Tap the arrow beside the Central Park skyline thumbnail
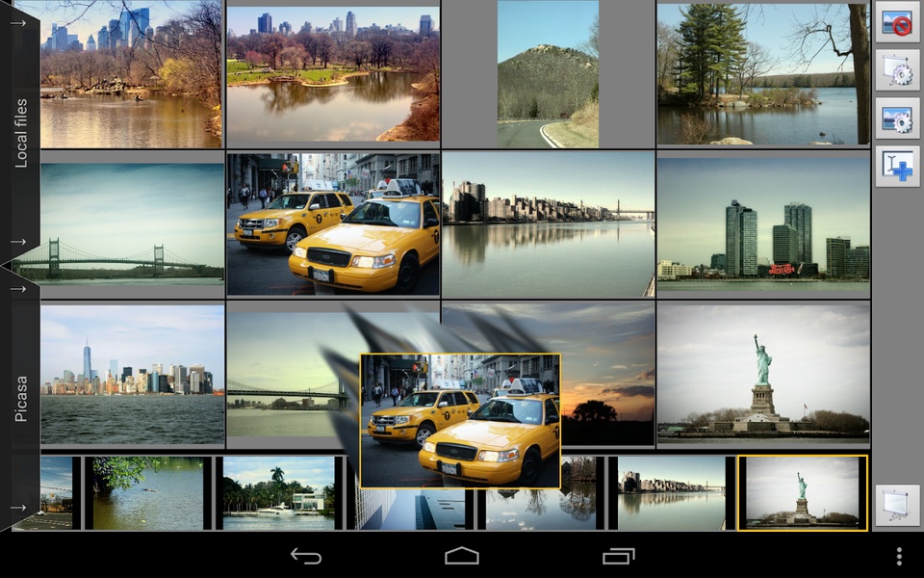924x578 pixels. 18,23
